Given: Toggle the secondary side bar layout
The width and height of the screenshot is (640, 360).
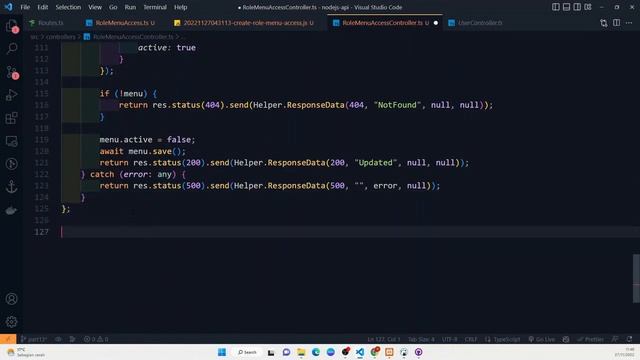Looking at the screenshot, I should point(577,7).
